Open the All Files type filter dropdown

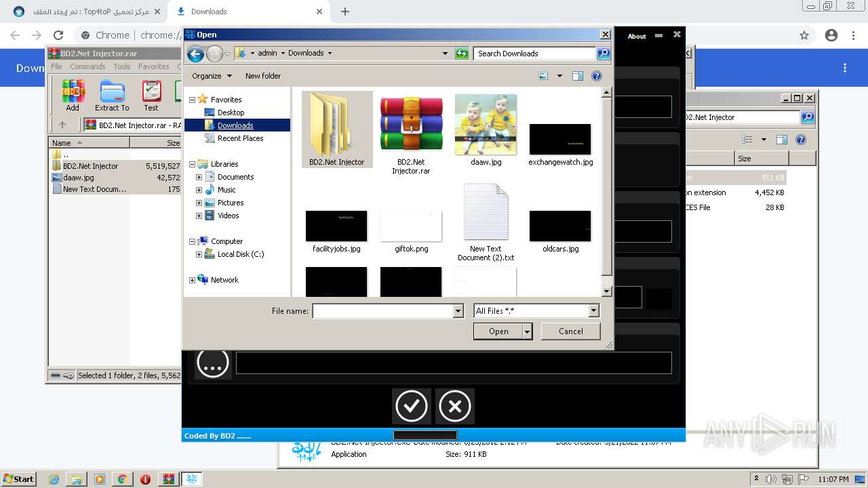(593, 311)
